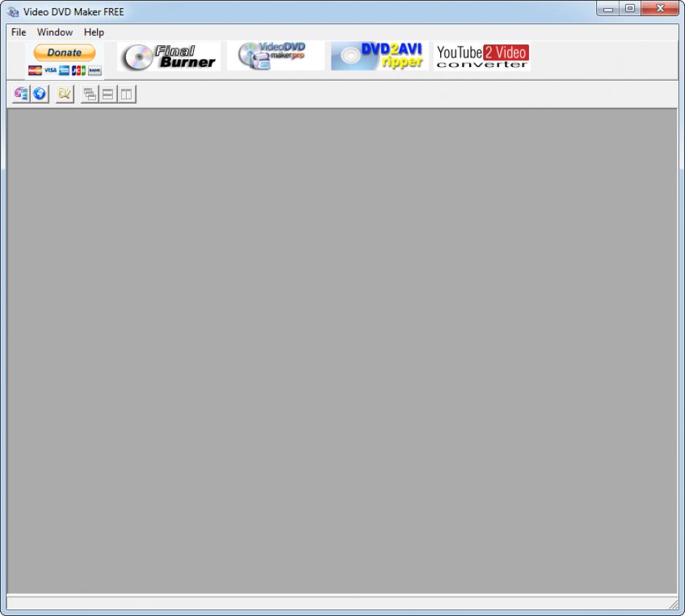
Task: Open the DVD2AVI Ripper banner
Action: pos(379,56)
